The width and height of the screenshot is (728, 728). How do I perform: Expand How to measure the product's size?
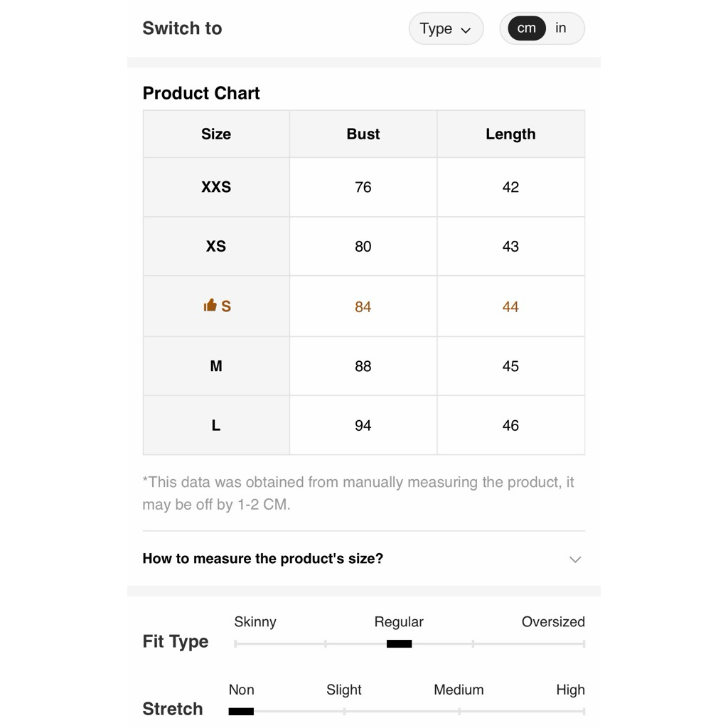[x=363, y=559]
